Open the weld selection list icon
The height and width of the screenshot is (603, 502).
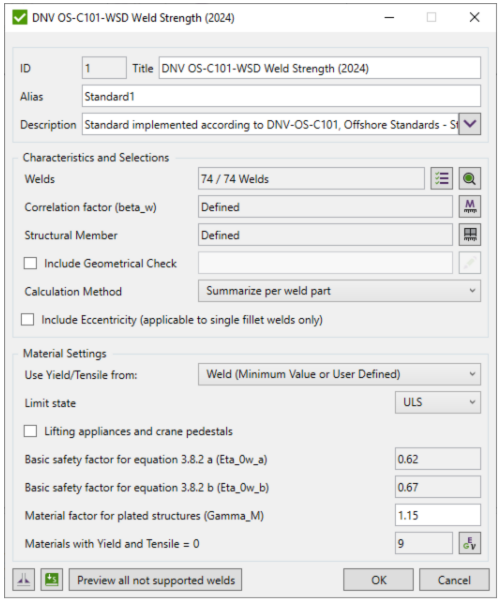tap(441, 178)
